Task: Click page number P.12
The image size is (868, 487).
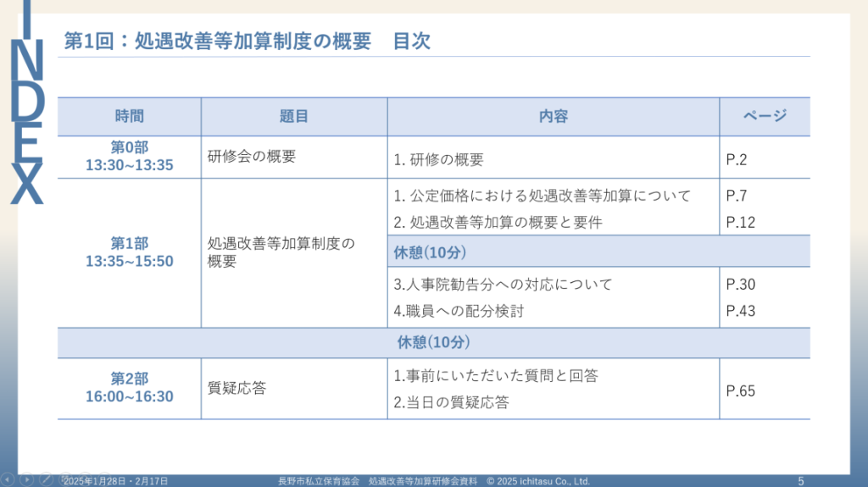Action: (x=741, y=223)
